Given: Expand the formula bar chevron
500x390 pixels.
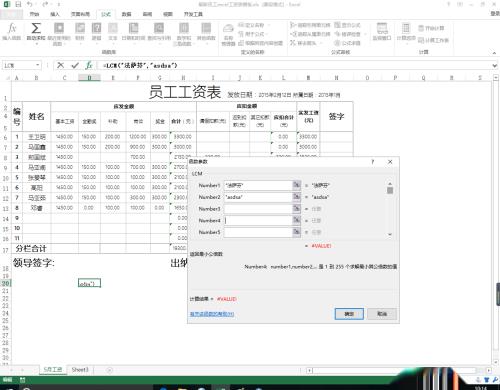Looking at the screenshot, I should (495, 66).
